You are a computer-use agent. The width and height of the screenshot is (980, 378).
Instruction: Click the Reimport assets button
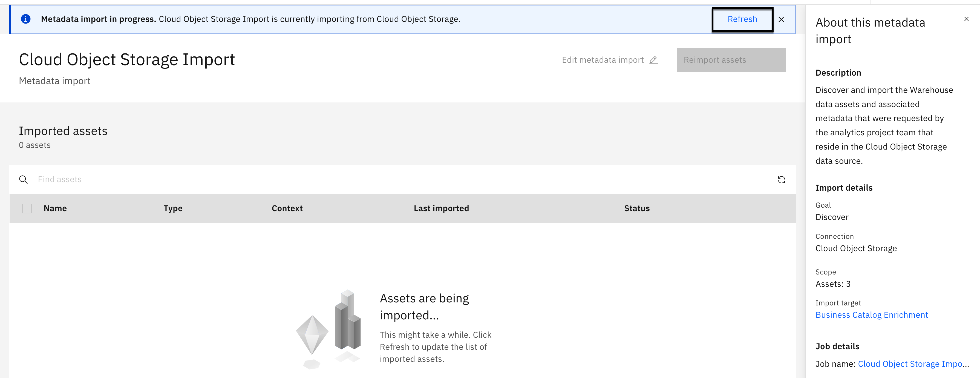[731, 60]
